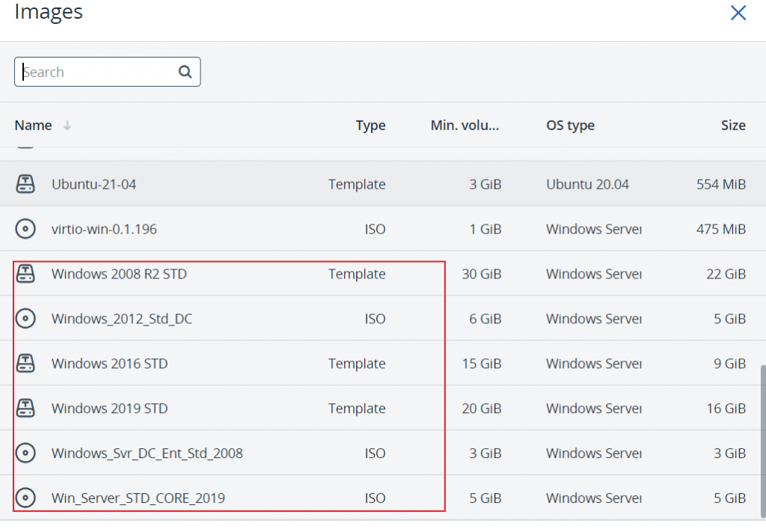Click Template type of Windows 2019 STD
Screen dimensions: 766x532
coord(357,409)
